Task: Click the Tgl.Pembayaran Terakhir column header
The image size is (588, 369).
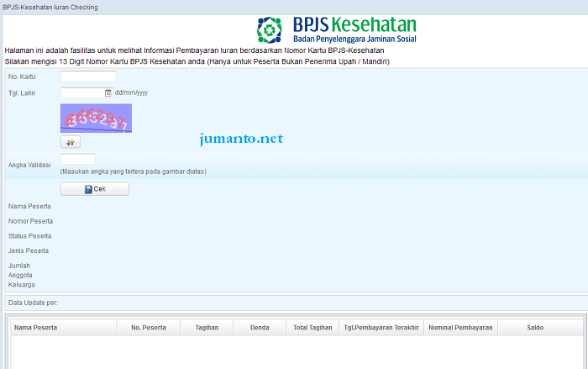Action: pyautogui.click(x=381, y=328)
